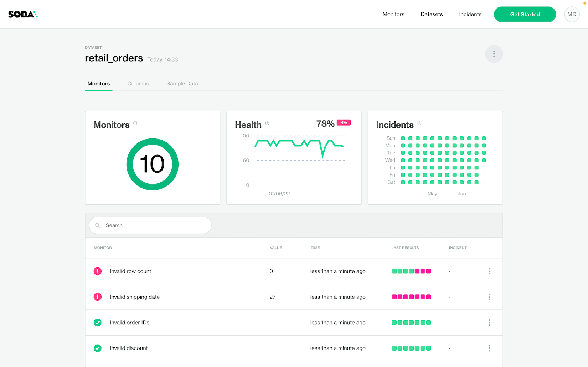This screenshot has height=367, width=588.
Task: Open Datasets in the top navigation
Action: point(432,14)
